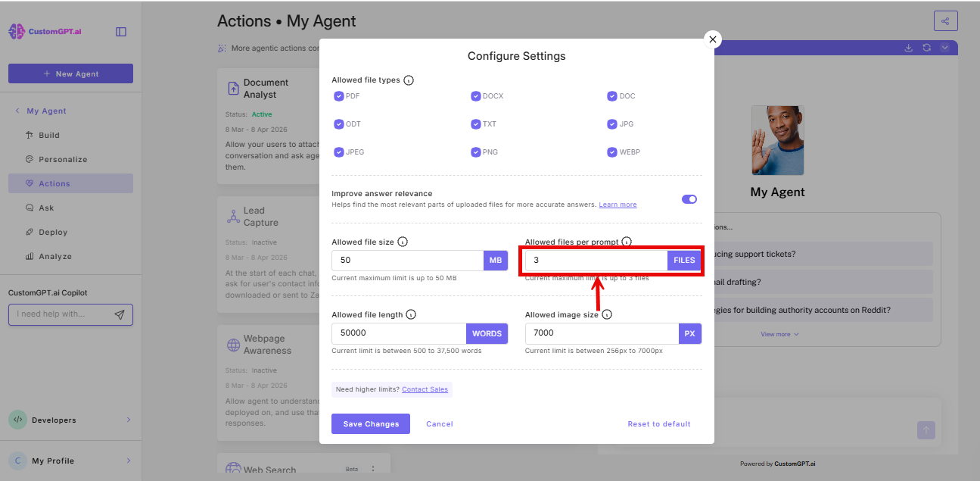Viewport: 980px width, 481px height.
Task: Click the download icon on the blue bar
Action: pyautogui.click(x=908, y=47)
